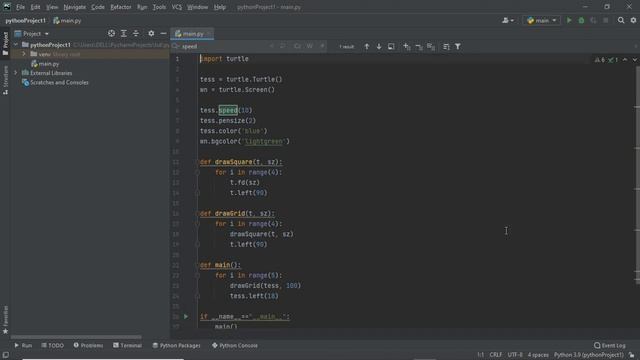Toggle Words option in find bar
Image resolution: width=640 pixels, height=360 pixels.
pos(310,46)
